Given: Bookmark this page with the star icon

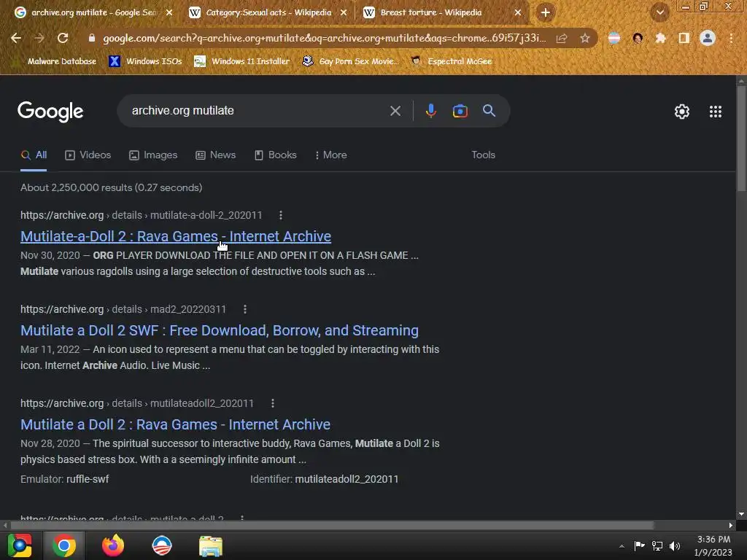Looking at the screenshot, I should click(585, 38).
